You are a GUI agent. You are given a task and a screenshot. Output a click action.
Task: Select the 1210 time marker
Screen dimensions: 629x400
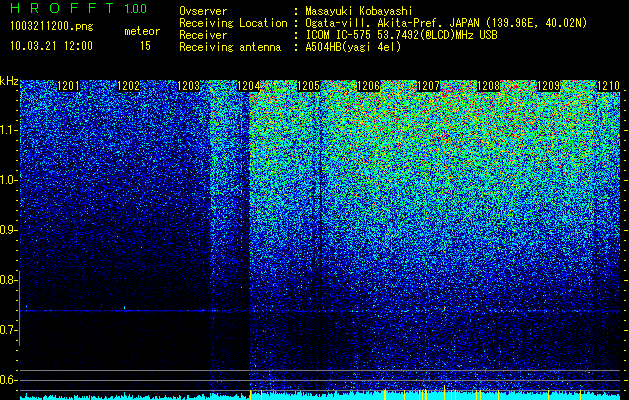(609, 86)
